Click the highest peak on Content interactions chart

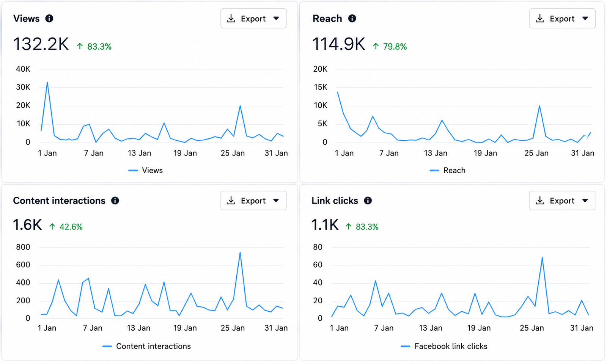tap(240, 253)
